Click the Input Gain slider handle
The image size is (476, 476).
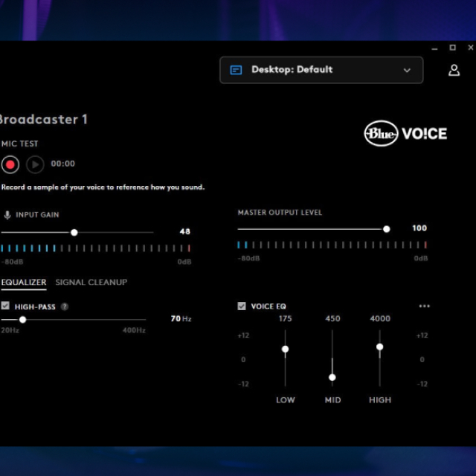pyautogui.click(x=74, y=233)
